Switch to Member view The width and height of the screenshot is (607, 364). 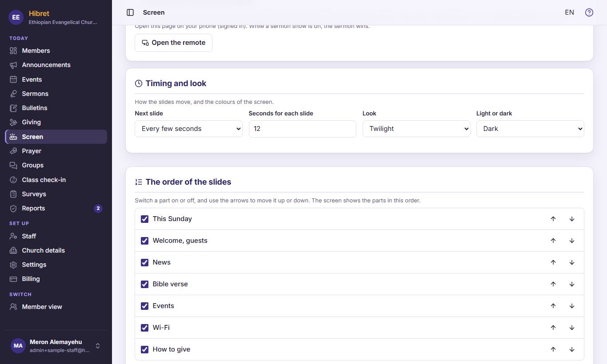[x=56, y=307]
